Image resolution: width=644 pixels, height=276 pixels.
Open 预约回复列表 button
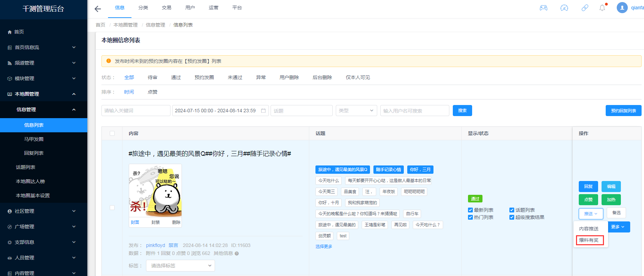point(624,111)
